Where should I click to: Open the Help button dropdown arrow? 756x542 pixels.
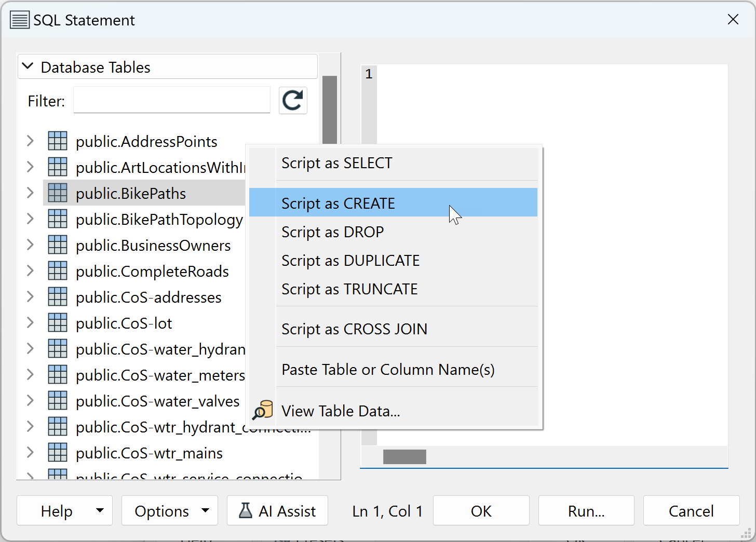click(x=100, y=511)
